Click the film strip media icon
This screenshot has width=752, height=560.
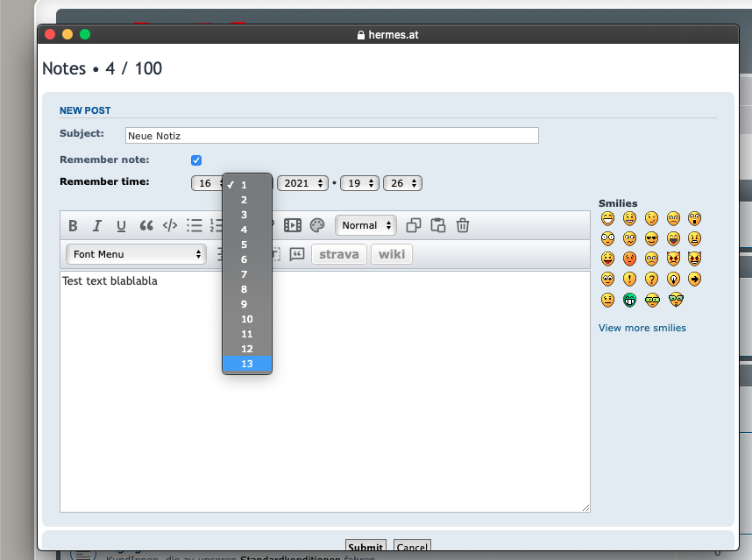point(293,226)
